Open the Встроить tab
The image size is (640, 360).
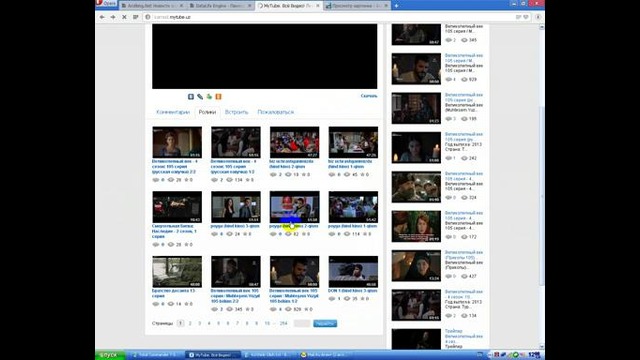236,112
